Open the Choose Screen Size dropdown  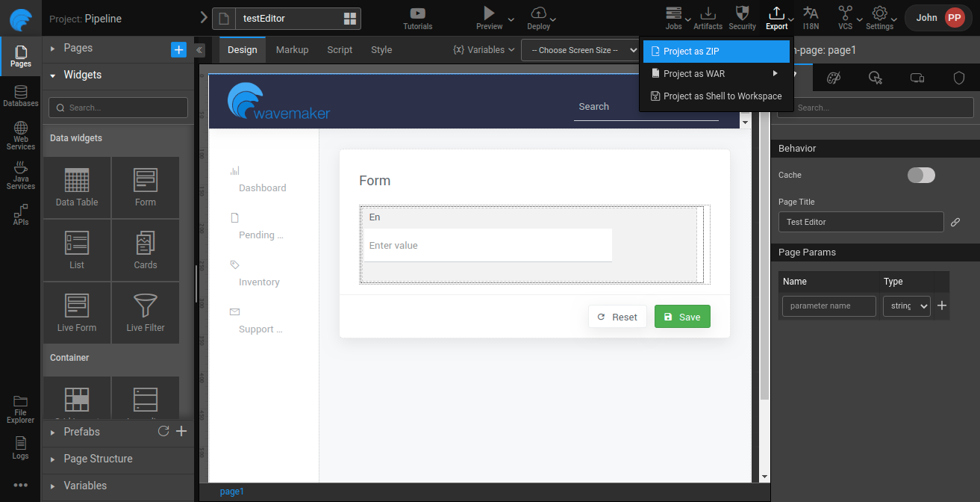580,50
